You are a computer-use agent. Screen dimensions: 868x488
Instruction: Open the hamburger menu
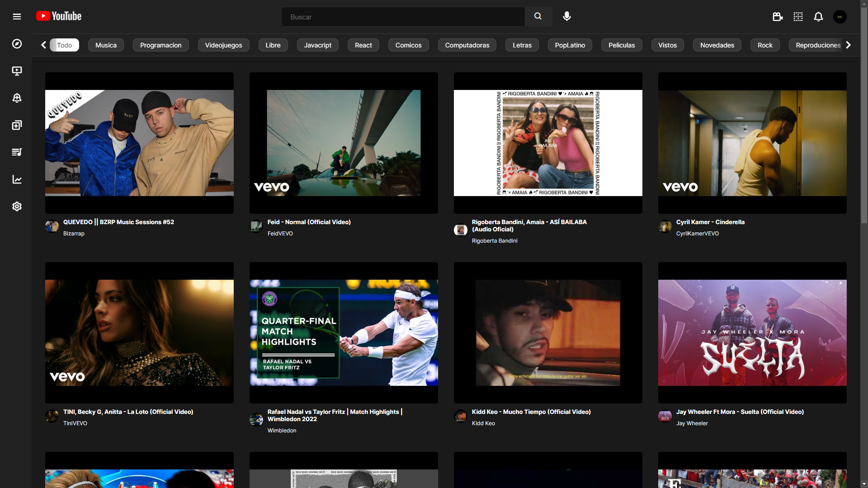click(x=17, y=17)
